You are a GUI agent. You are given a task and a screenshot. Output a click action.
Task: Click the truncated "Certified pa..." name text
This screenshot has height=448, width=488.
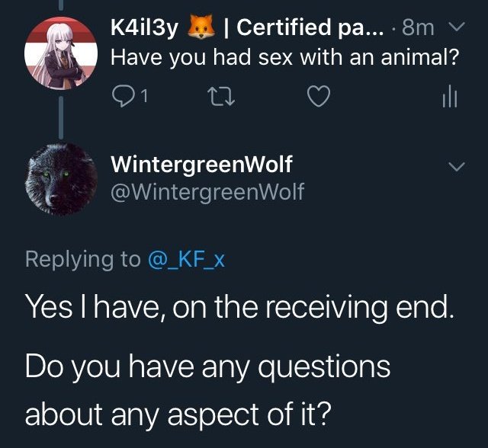pos(310,27)
